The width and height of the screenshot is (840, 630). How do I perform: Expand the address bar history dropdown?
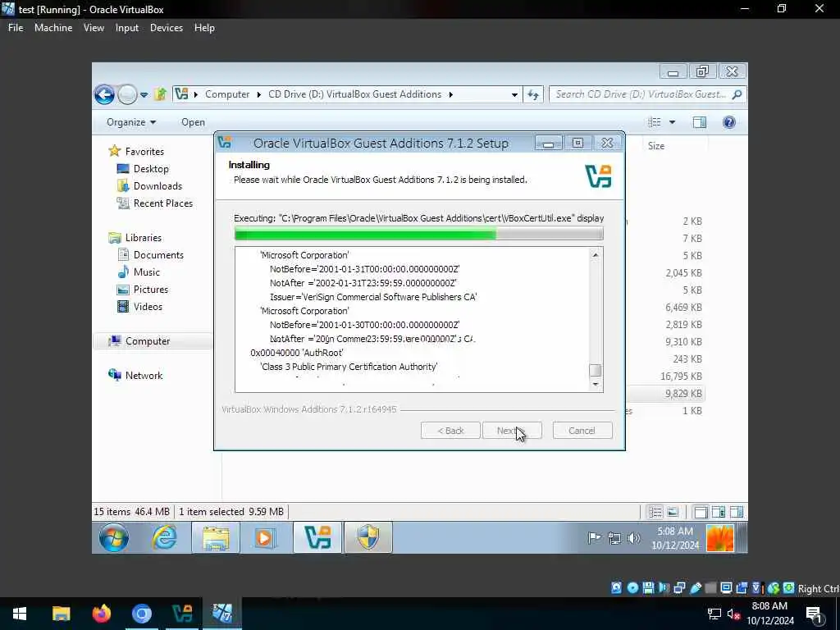[514, 95]
